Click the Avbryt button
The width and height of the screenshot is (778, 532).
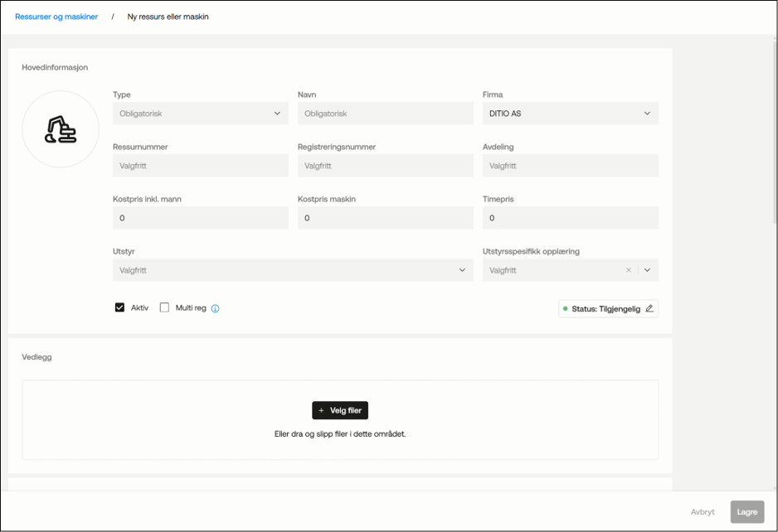click(x=703, y=511)
